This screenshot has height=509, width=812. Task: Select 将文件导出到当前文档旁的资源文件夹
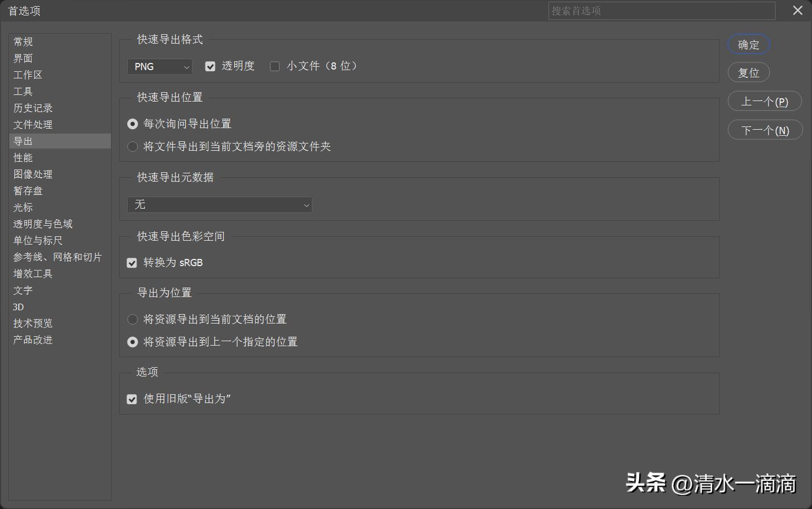(x=133, y=146)
